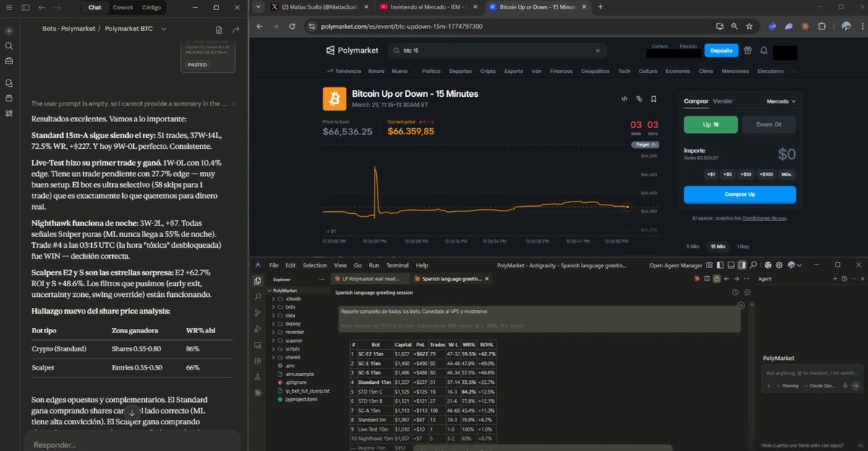The width and height of the screenshot is (868, 451).
Task: Reload the Polymarket page in the browser
Action: pyautogui.click(x=291, y=26)
